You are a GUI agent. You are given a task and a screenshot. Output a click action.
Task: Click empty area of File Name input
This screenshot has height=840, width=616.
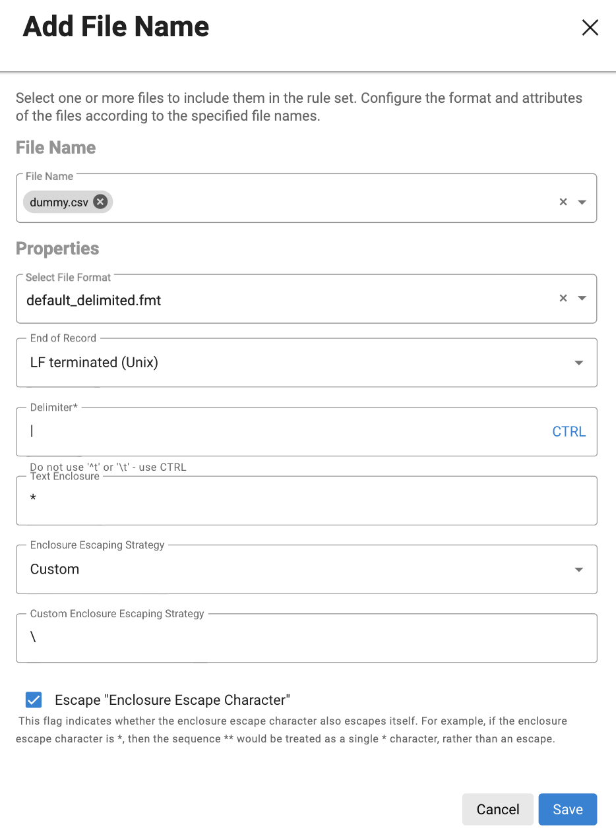pos(330,202)
